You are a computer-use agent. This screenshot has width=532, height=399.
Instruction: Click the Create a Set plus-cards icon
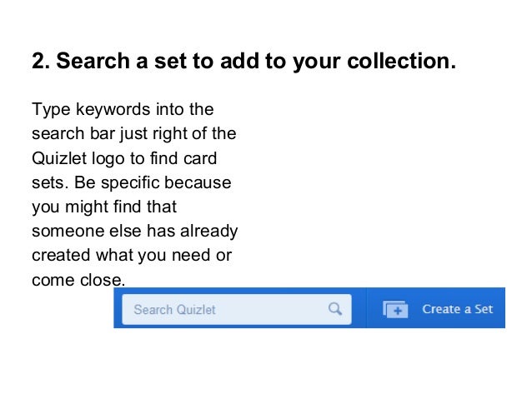coord(395,309)
